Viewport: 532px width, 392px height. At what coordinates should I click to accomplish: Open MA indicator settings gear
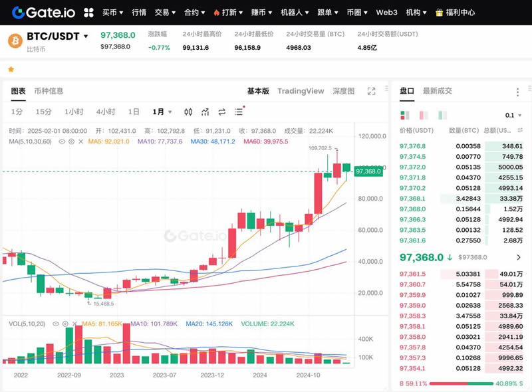(x=71, y=142)
